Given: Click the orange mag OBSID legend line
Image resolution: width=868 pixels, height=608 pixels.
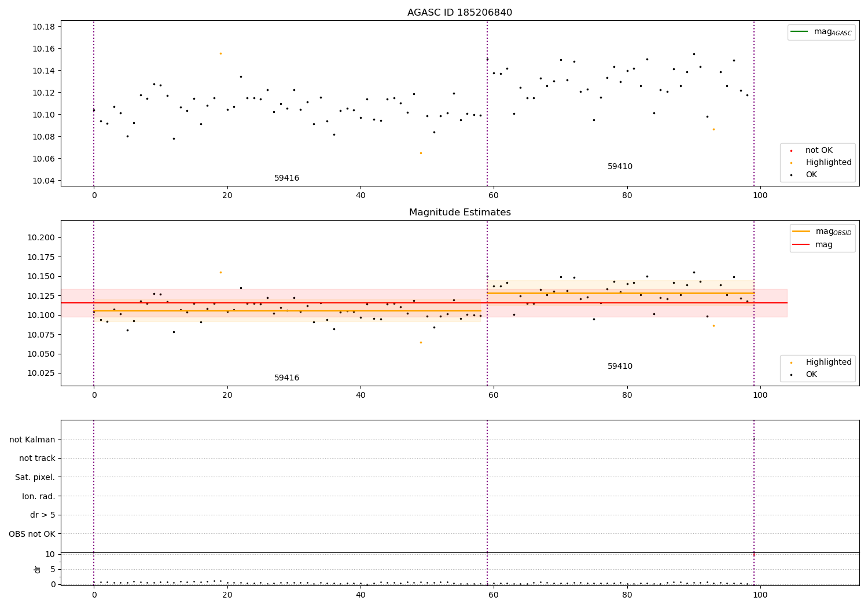Looking at the screenshot, I should pyautogui.click(x=801, y=232).
